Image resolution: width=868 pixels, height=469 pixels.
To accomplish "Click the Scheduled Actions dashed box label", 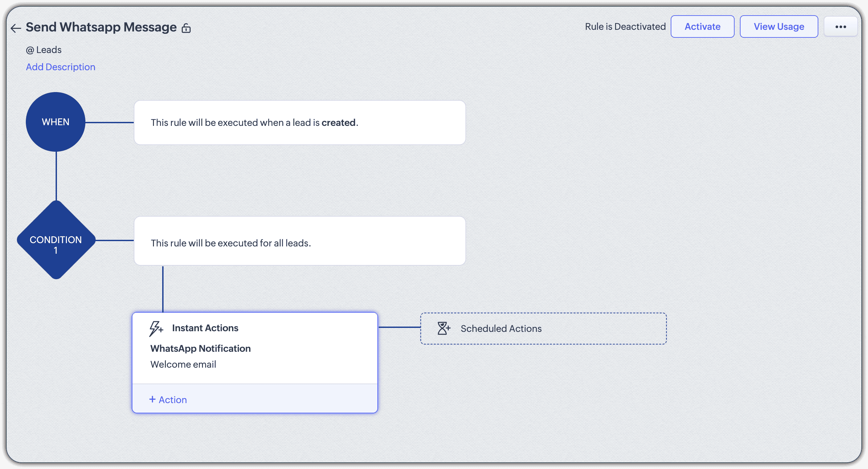I will pos(501,329).
